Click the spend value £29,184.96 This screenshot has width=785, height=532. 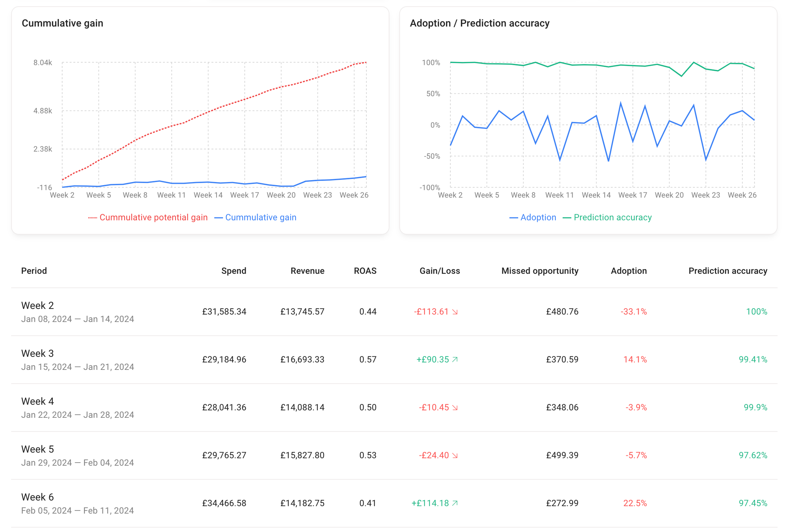pyautogui.click(x=224, y=360)
